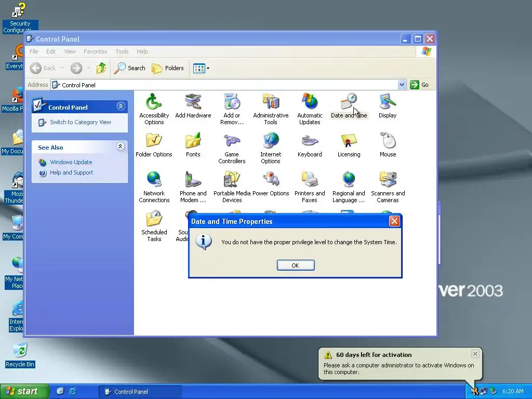Click Show Desktop Quick Launch icon

60,391
